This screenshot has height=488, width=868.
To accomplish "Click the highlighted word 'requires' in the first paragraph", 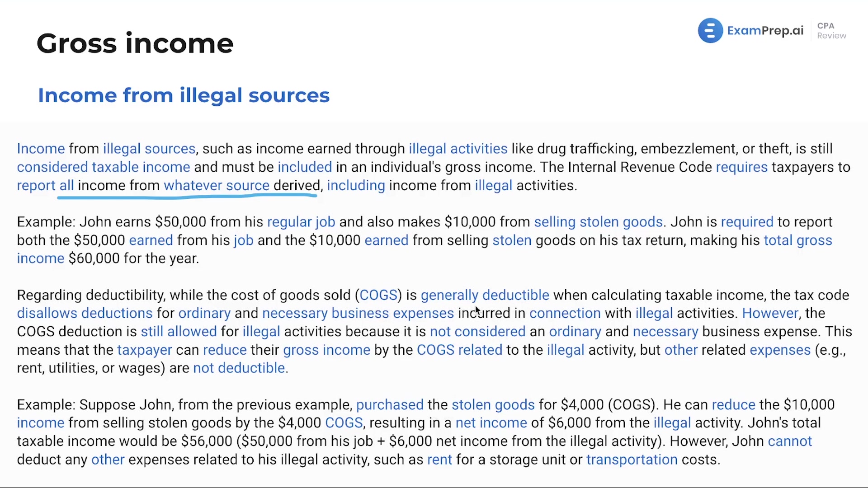I will [742, 167].
